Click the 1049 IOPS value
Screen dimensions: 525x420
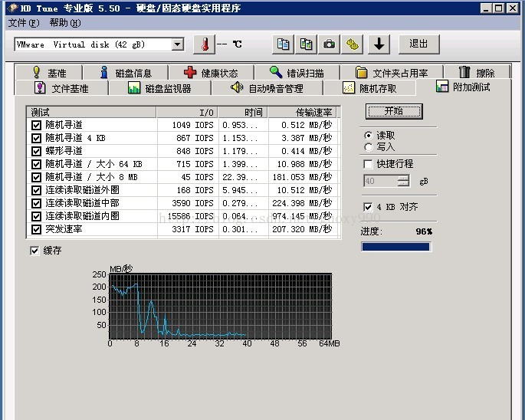coord(192,125)
